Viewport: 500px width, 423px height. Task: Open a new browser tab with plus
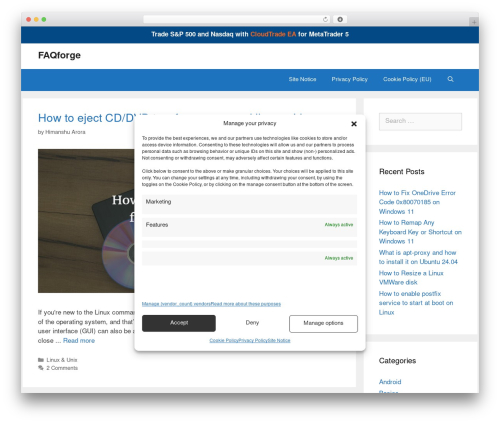click(x=474, y=22)
